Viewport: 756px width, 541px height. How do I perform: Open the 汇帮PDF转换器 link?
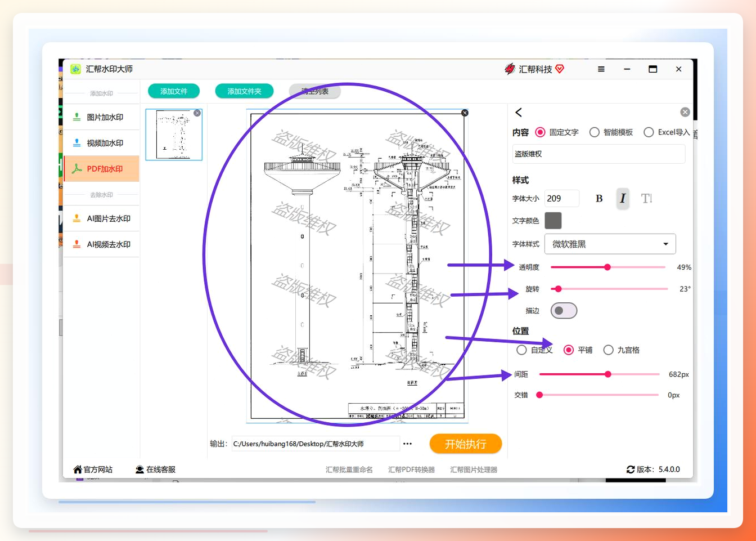411,470
